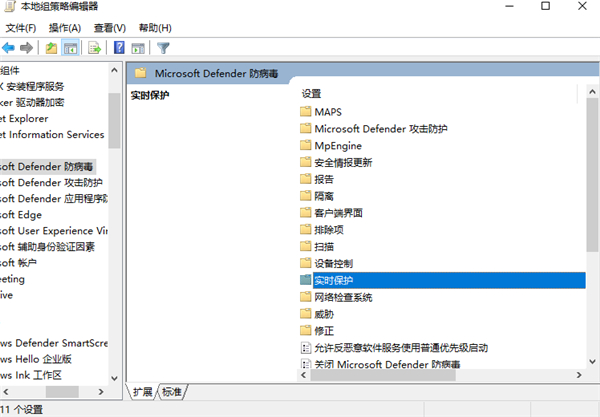Open the 操作(A) menu

pos(64,27)
